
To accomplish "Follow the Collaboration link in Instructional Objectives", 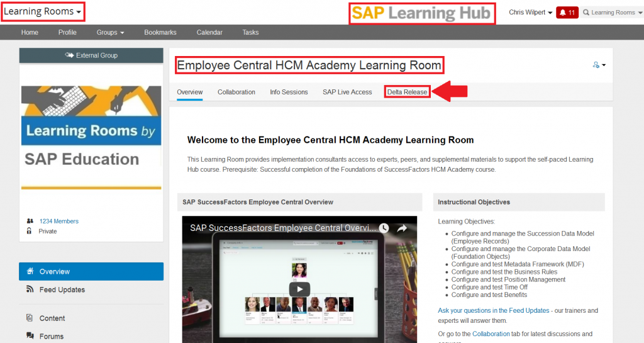I will tap(491, 334).
